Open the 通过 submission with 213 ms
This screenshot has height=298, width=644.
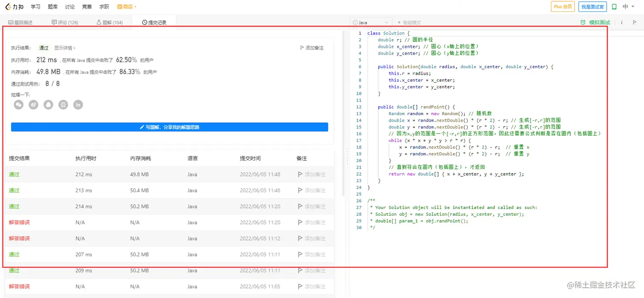[x=14, y=191]
